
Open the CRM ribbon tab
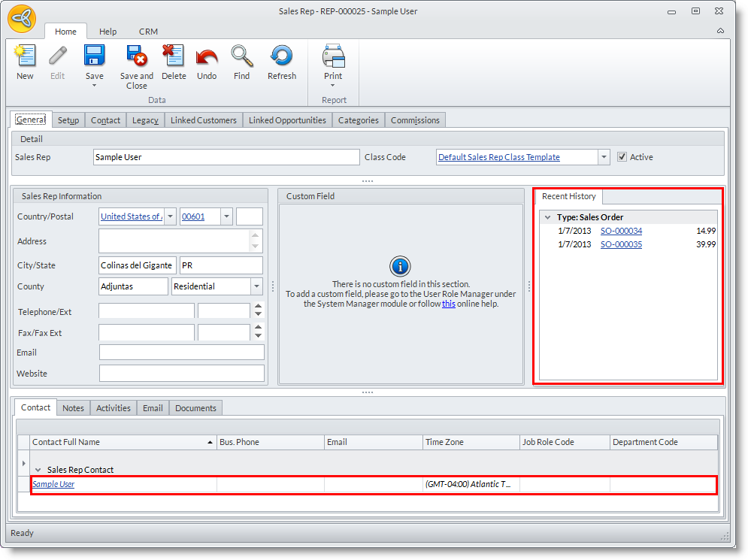pos(148,32)
